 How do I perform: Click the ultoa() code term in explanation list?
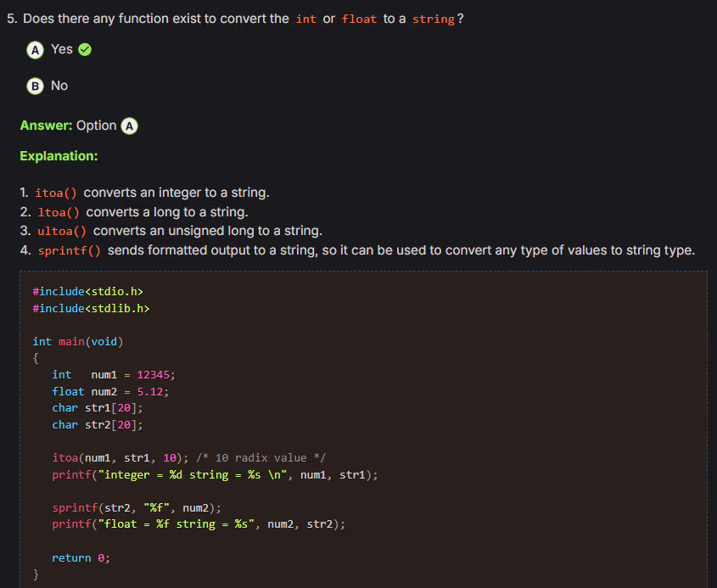pos(62,231)
